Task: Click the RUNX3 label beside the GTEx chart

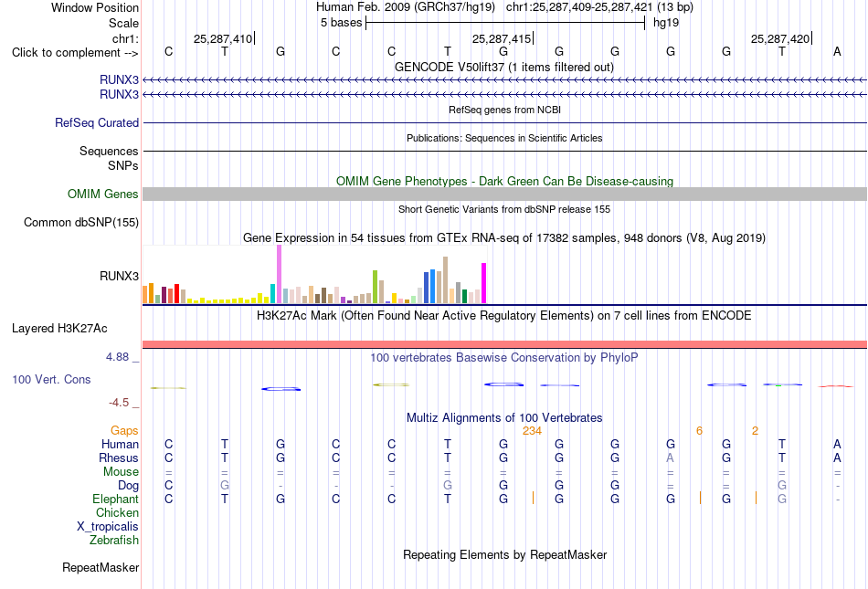Action: coord(119,276)
